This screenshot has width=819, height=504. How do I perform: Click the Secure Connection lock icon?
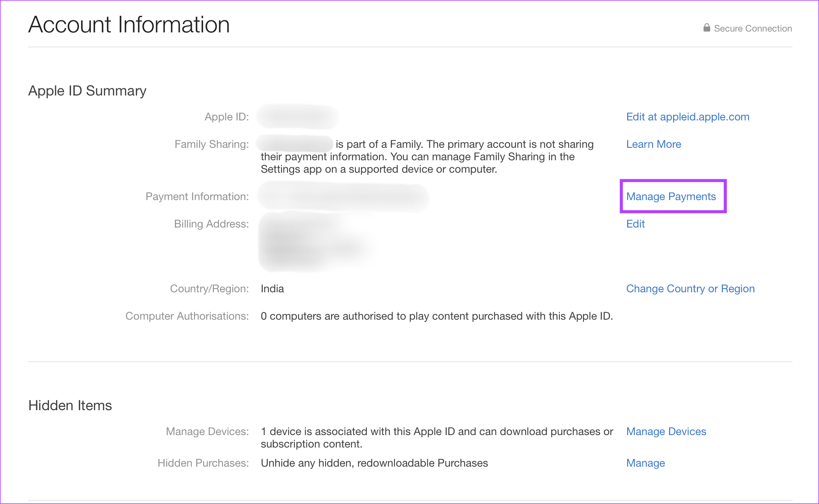tap(706, 28)
